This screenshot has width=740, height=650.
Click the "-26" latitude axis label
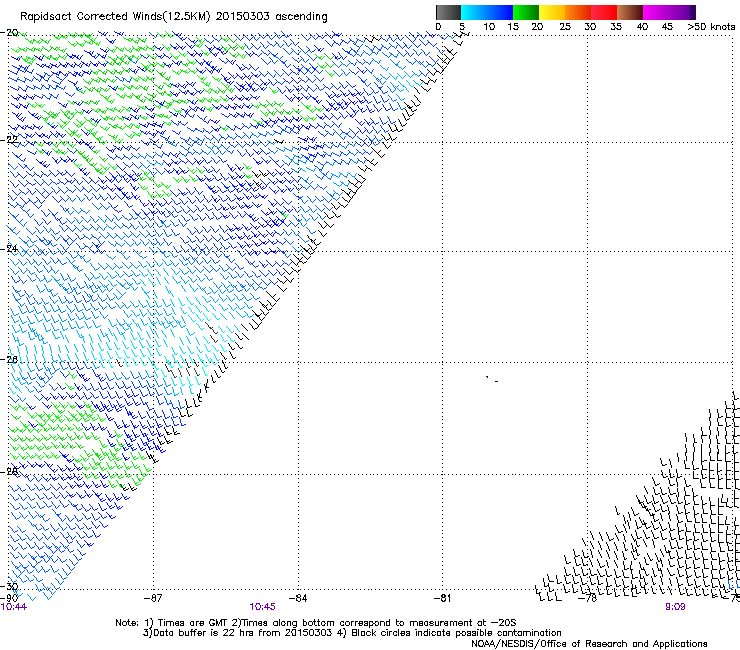coord(9,359)
